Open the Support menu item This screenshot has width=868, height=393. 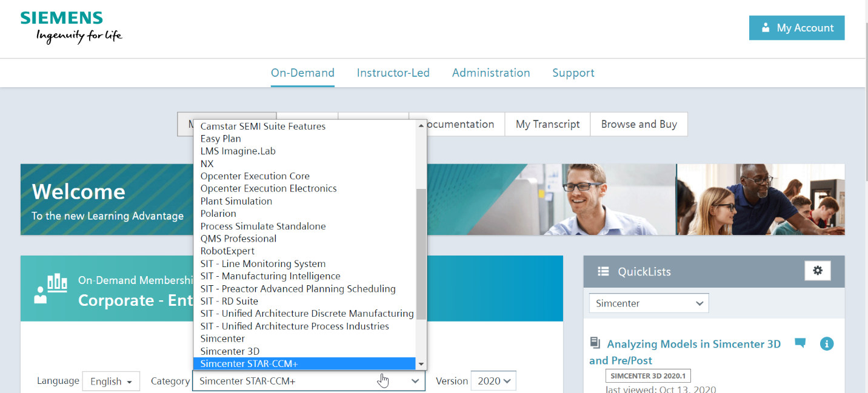point(573,73)
